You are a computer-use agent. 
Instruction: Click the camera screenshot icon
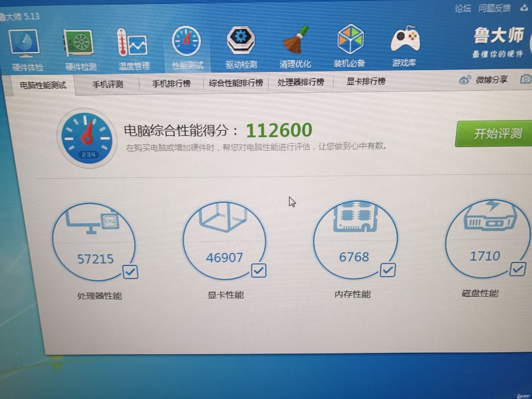coord(525,79)
